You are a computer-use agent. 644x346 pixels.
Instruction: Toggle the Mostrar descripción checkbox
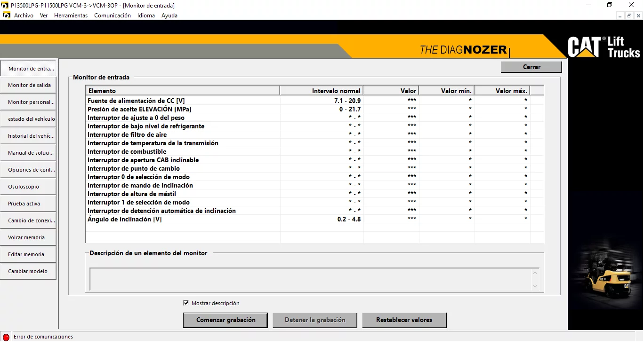[186, 303]
